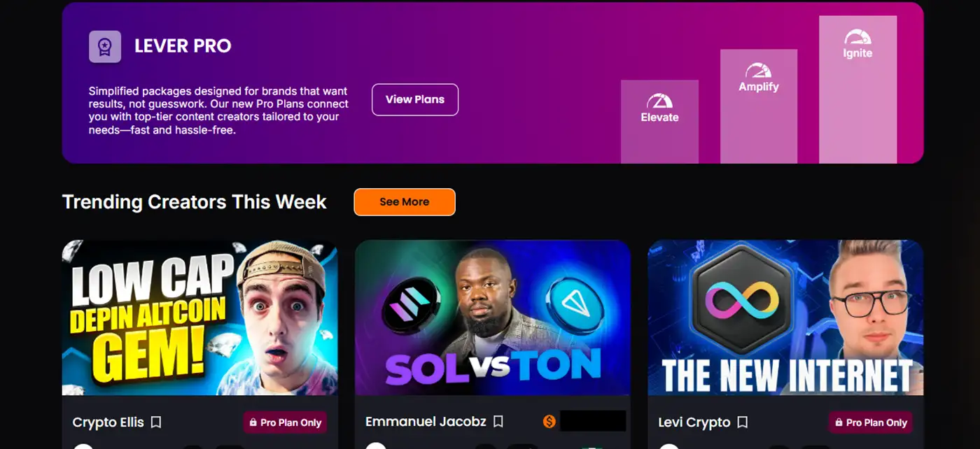Select the Amplify plan bar
Image resolution: width=980 pixels, height=449 pixels.
point(759,106)
